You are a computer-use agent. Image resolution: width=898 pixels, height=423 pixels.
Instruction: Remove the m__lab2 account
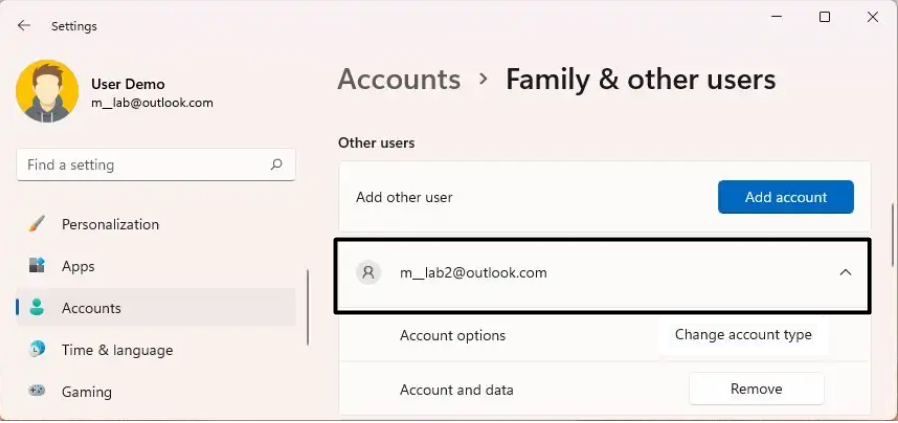pos(756,389)
